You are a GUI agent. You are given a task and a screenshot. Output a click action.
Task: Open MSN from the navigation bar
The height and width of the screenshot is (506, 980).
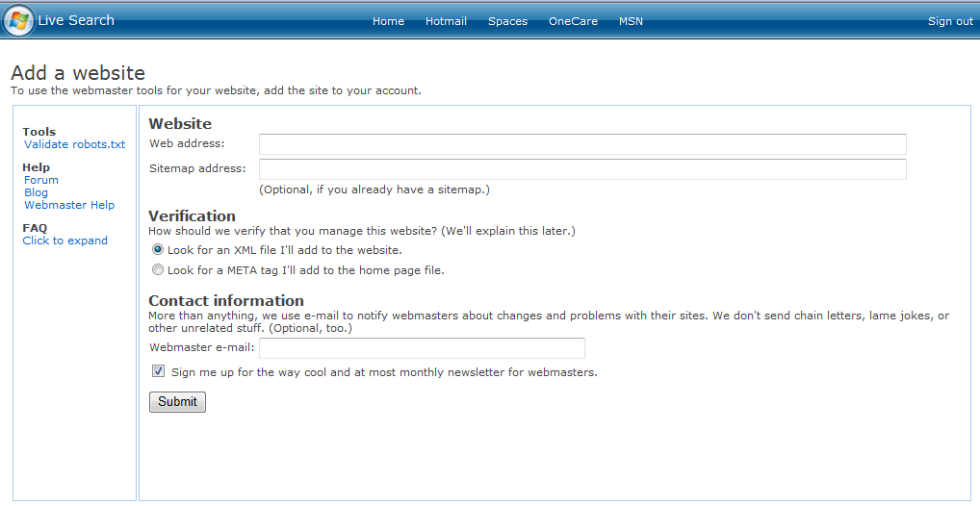click(x=631, y=21)
